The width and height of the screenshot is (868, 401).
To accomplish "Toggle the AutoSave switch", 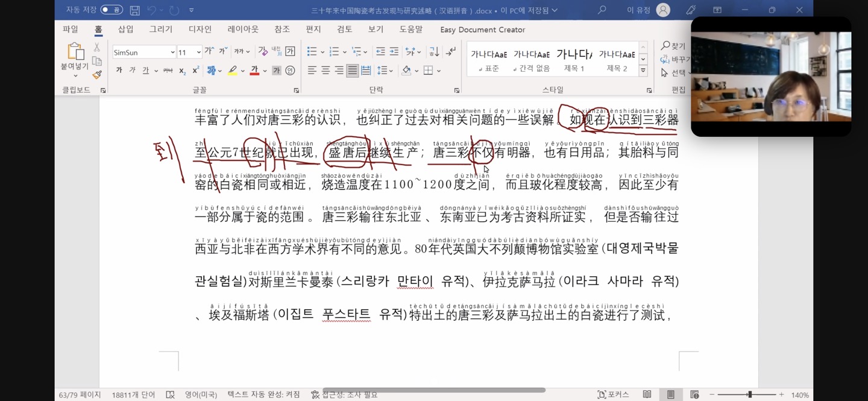I will tap(111, 10).
